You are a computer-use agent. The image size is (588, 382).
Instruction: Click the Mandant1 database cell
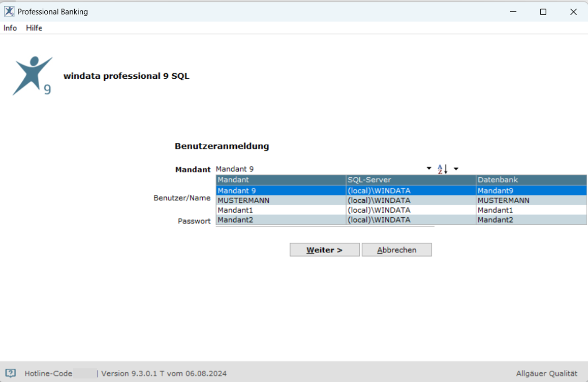(x=532, y=210)
